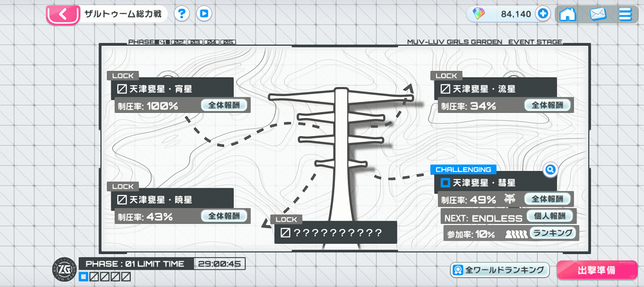Tap the 84,140 gem count
The width and height of the screenshot is (644, 287).
point(516,14)
